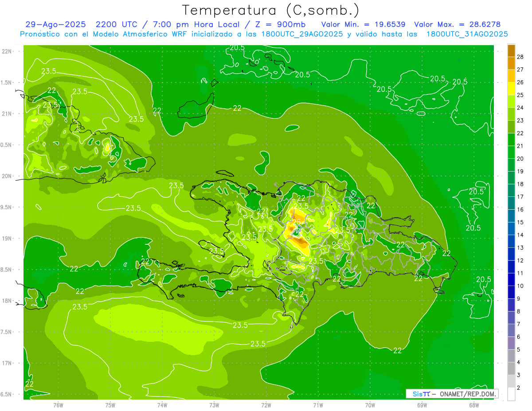This screenshot has width=532, height=411.
Task: Pick the white colorbar band below 2
Action: 511,394
